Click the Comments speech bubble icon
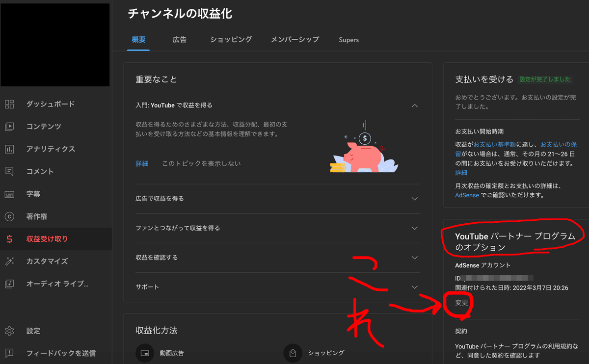 click(x=9, y=172)
